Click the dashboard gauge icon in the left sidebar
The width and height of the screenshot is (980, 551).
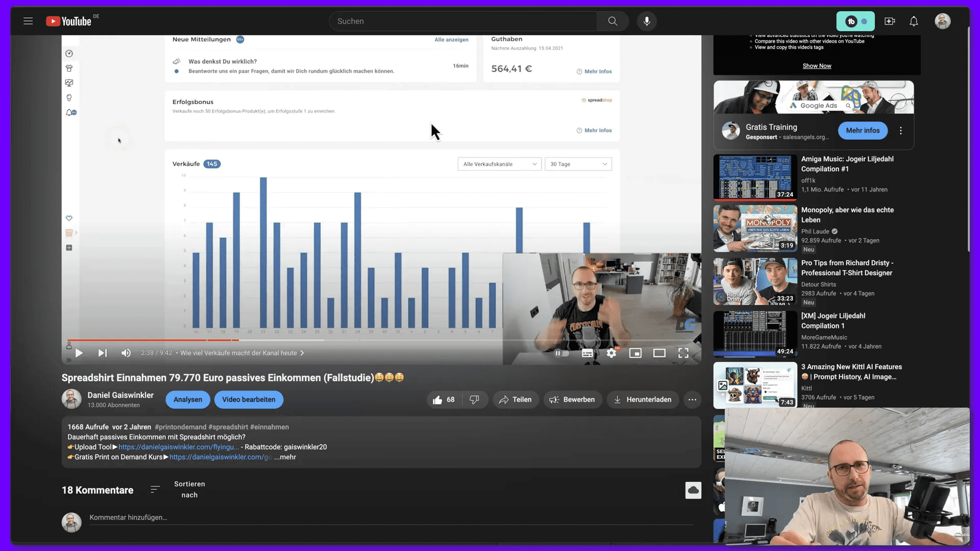coord(69,54)
